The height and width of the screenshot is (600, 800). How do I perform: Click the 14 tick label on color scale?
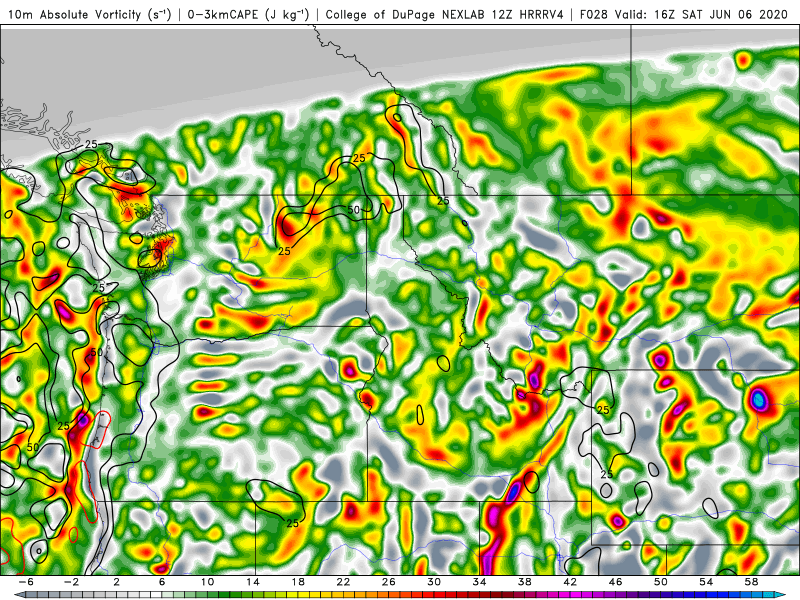coord(253,582)
